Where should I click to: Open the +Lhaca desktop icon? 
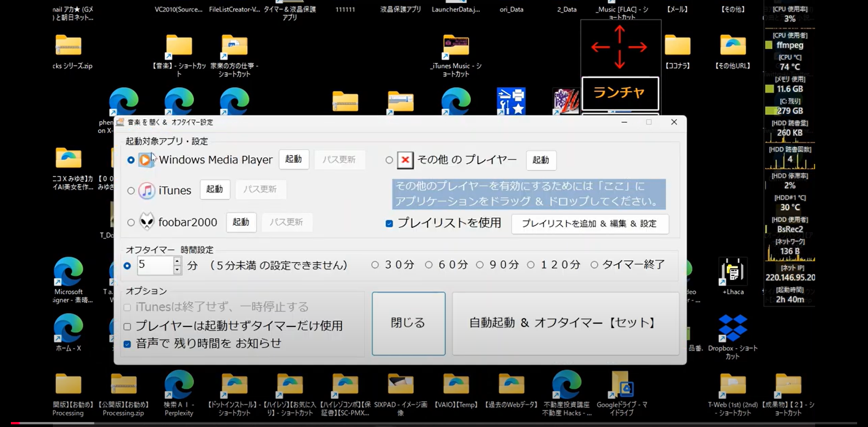pos(732,272)
